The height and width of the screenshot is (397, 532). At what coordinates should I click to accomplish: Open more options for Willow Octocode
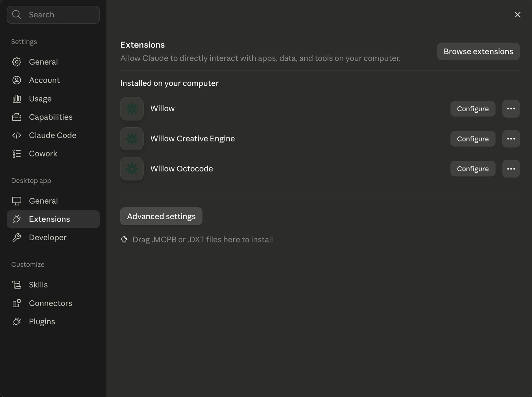(x=511, y=169)
